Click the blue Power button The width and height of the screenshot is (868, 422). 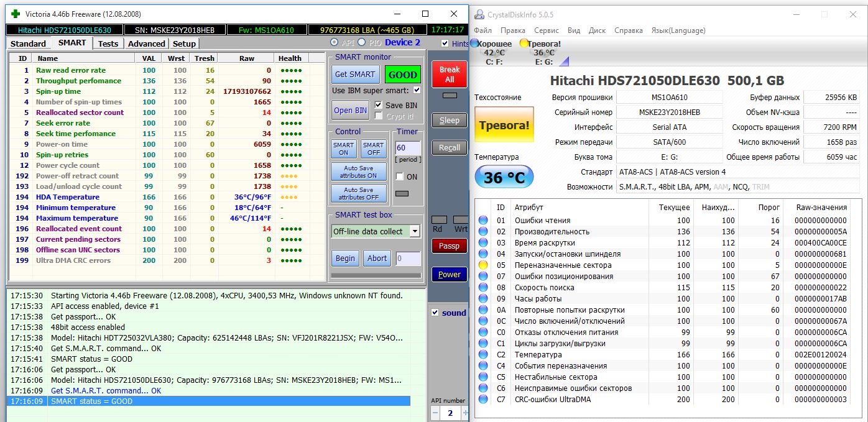450,274
